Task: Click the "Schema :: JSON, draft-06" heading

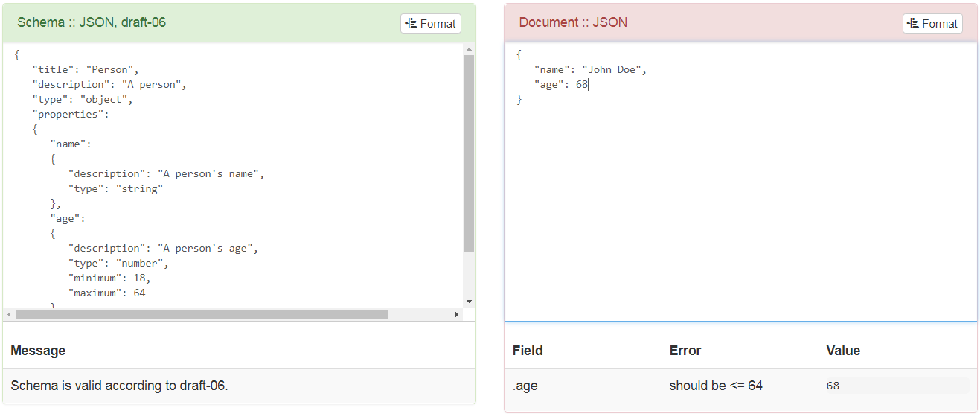Action: click(x=92, y=22)
